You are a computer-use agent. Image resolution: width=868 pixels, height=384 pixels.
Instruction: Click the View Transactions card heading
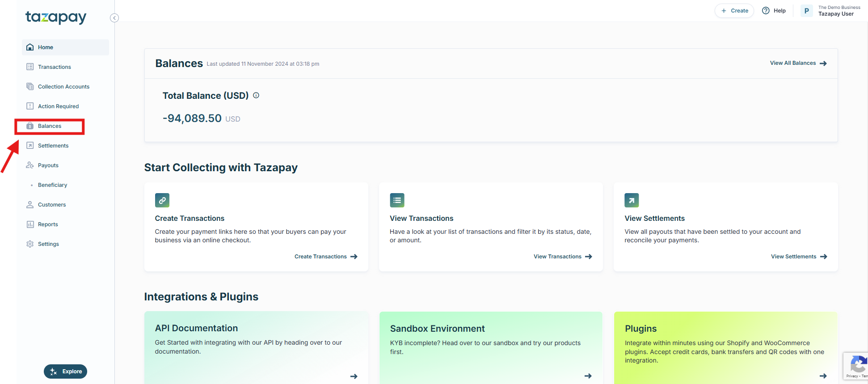[x=421, y=218]
